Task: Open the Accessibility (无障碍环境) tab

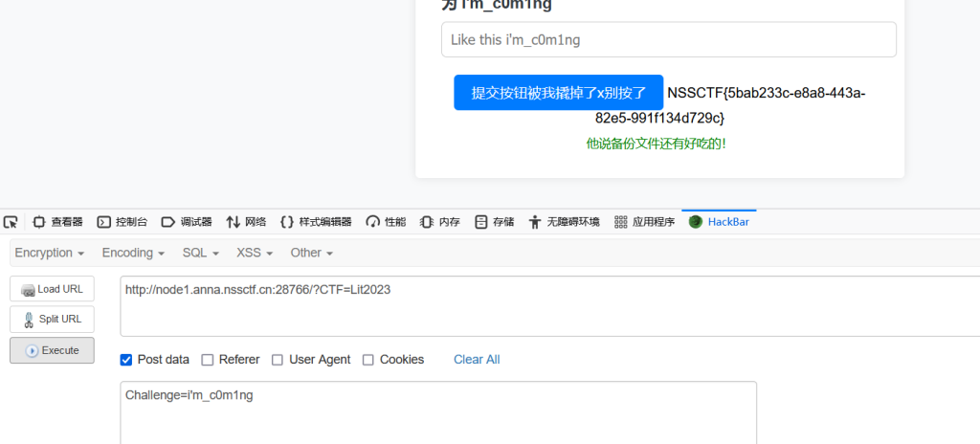Action: 564,222
